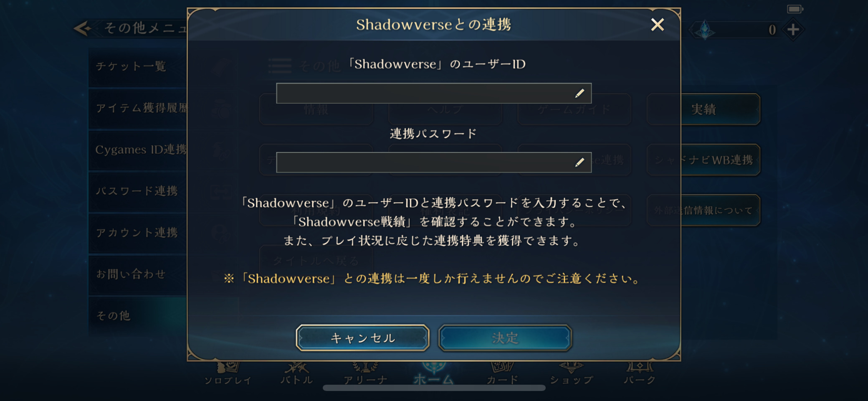
Task: Click the pencil icon in the User ID field
Action: pyautogui.click(x=580, y=93)
